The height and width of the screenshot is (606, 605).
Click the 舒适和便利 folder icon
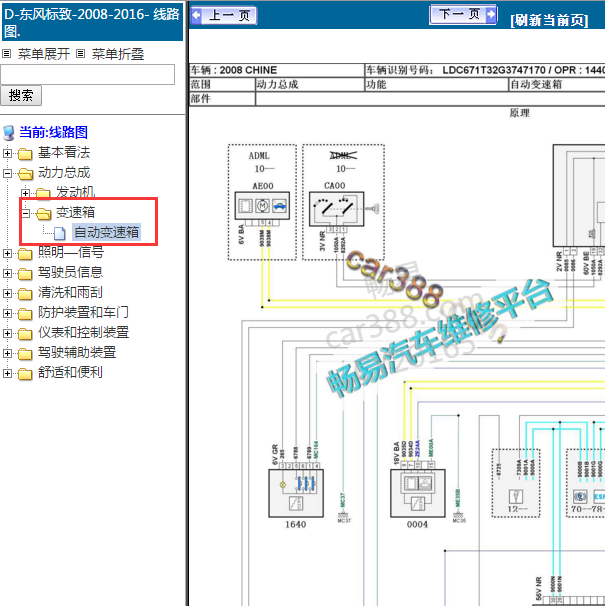click(25, 374)
